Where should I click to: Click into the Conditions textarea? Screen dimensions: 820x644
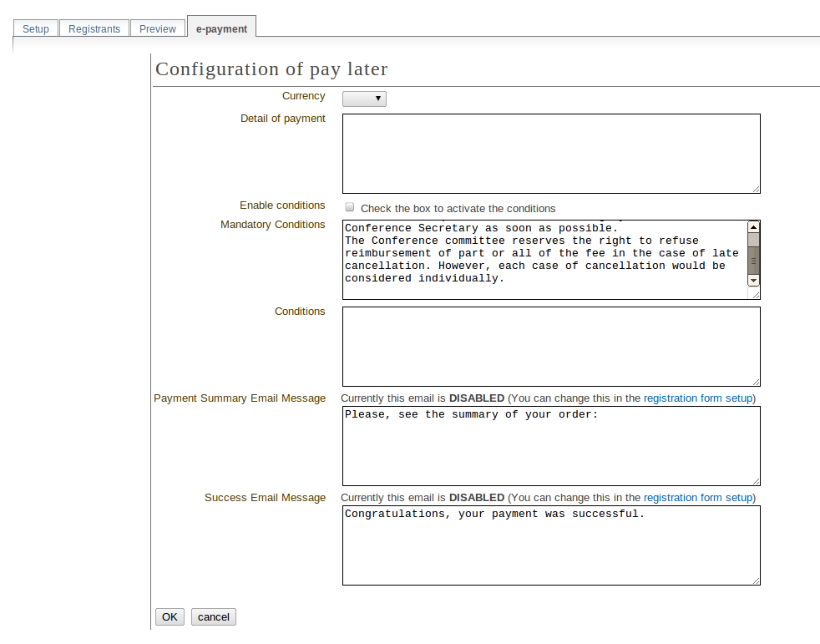551,347
